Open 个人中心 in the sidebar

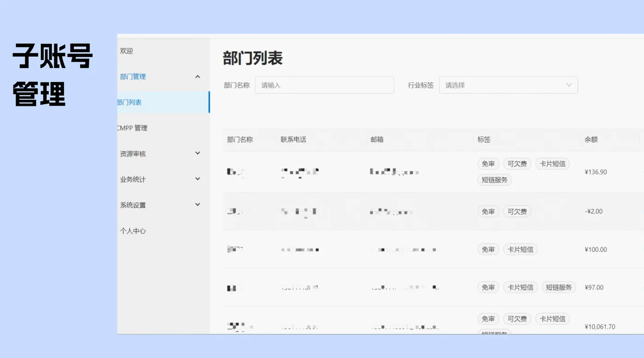pos(133,231)
